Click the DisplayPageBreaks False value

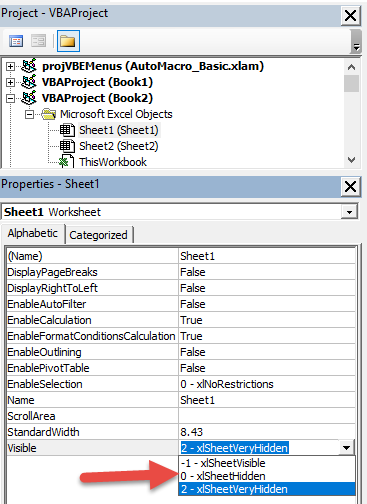[267, 272]
